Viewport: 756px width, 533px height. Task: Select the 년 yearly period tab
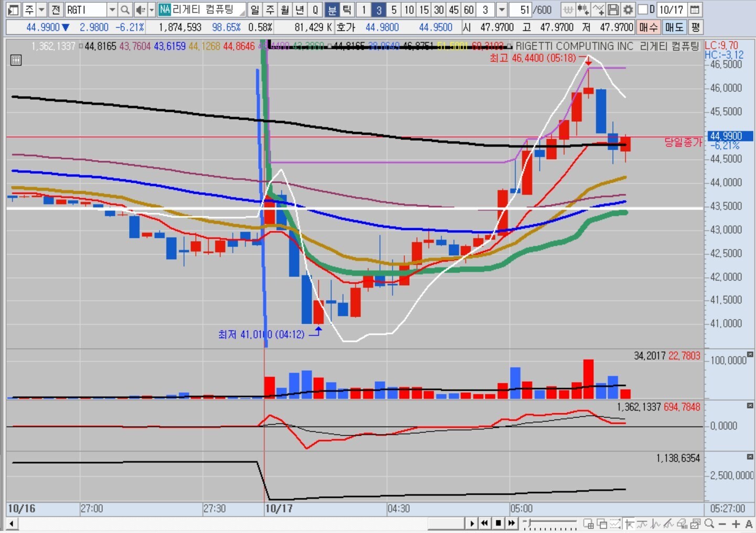300,9
